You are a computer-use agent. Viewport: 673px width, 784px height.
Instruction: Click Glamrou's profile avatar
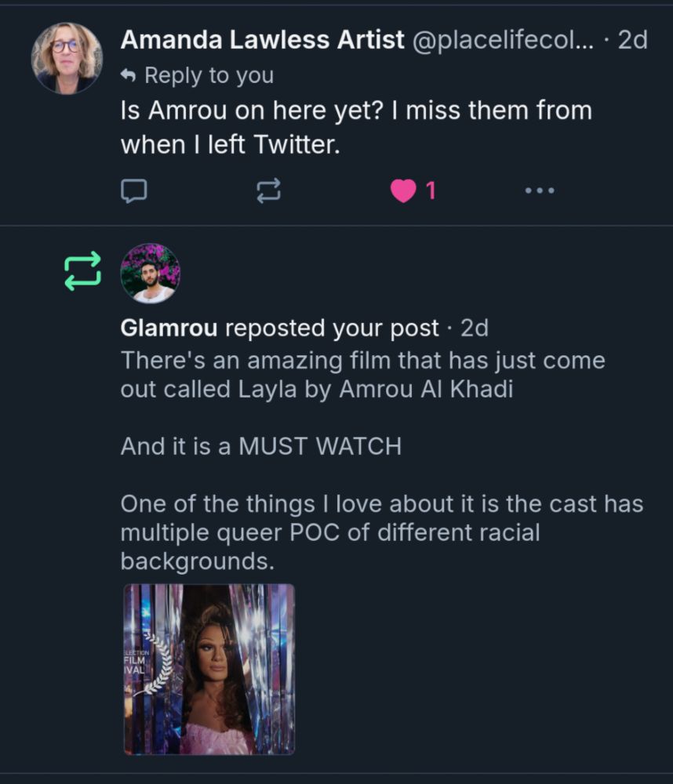click(x=150, y=273)
